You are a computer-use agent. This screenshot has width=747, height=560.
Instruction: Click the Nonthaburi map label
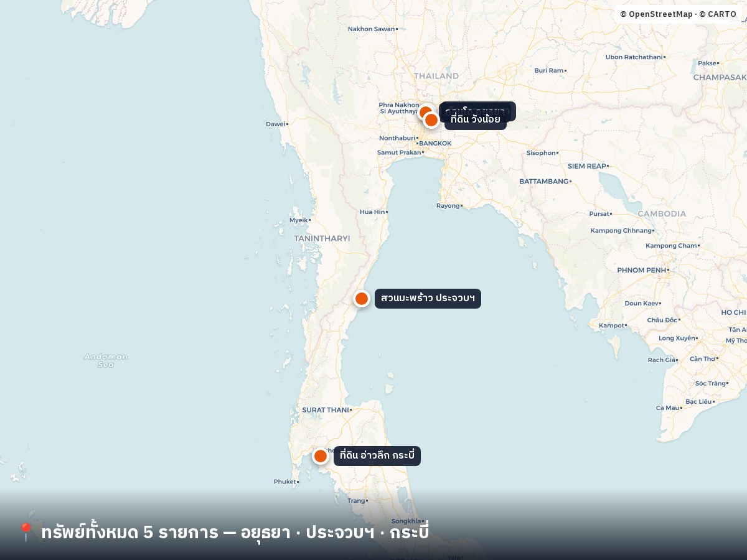[x=397, y=138]
